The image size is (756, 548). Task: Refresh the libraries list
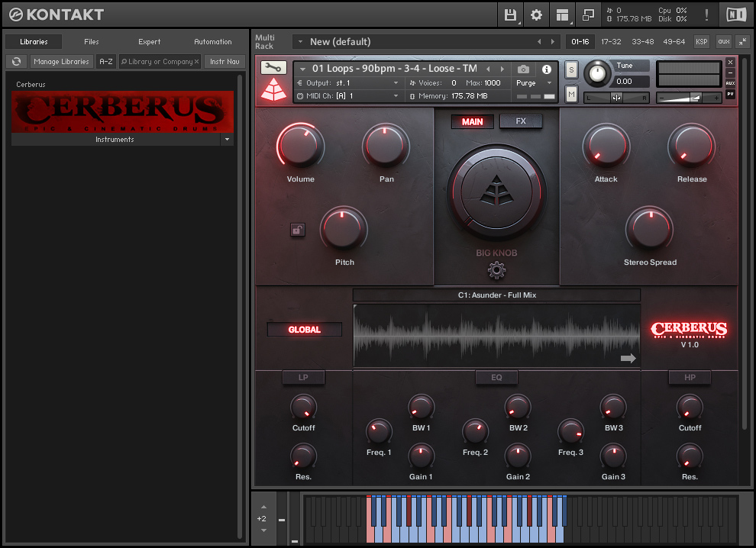(16, 62)
